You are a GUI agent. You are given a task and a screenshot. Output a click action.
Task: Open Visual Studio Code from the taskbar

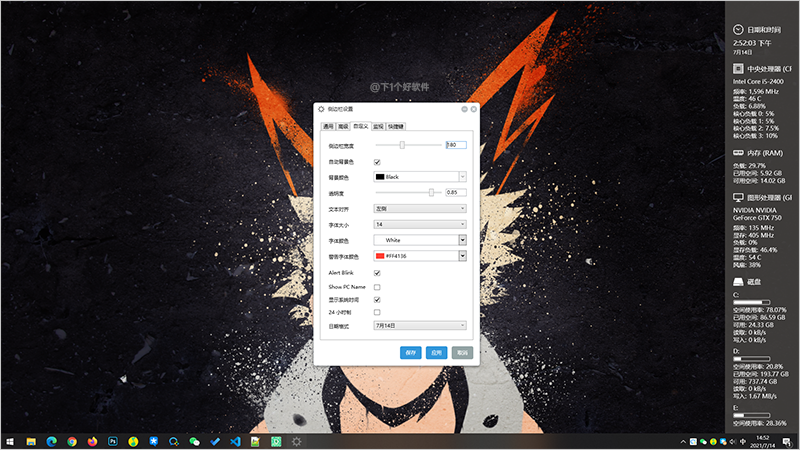coord(235,442)
